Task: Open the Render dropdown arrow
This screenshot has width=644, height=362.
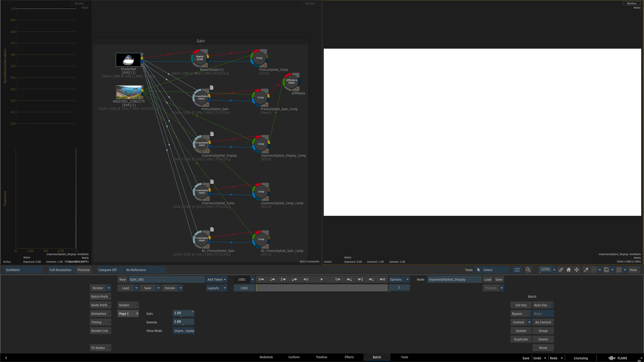Action: [x=109, y=288]
